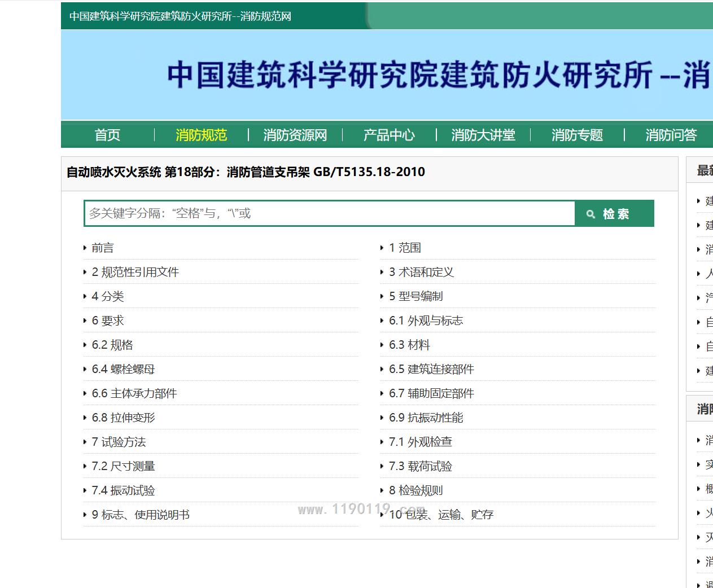Open chapter 7 试验方法

119,442
